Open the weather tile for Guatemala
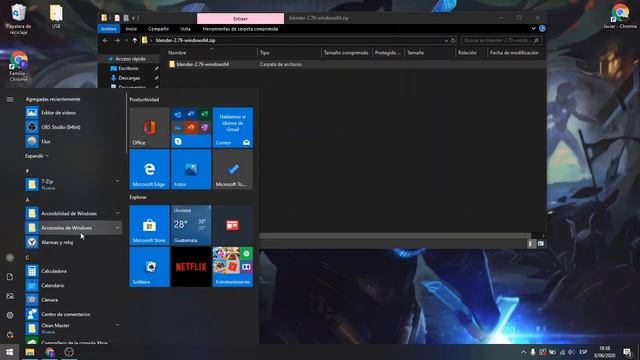 pyautogui.click(x=191, y=225)
